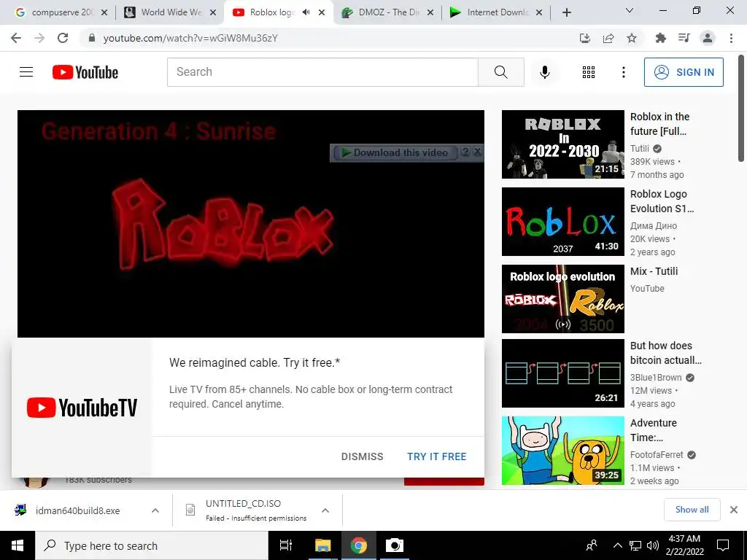Open the Roblox Logo Evolution S1 video title
The image size is (747, 560).
tap(662, 201)
